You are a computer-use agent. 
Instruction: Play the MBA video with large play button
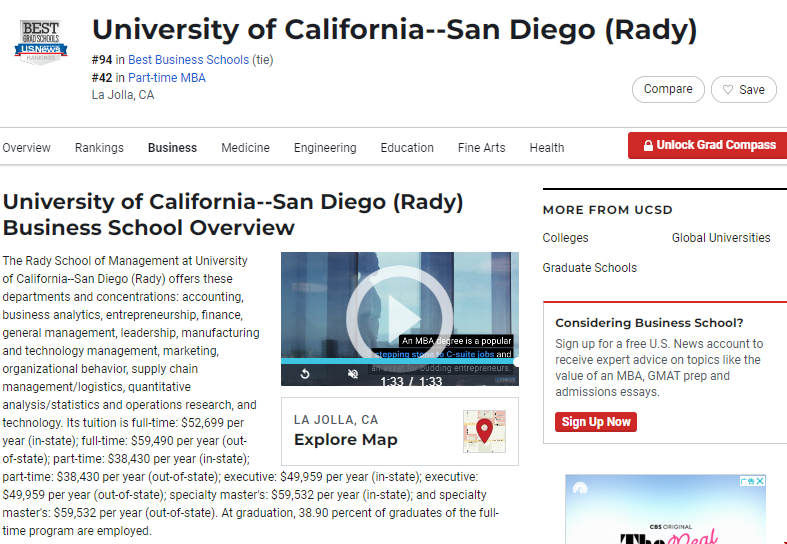tap(400, 319)
